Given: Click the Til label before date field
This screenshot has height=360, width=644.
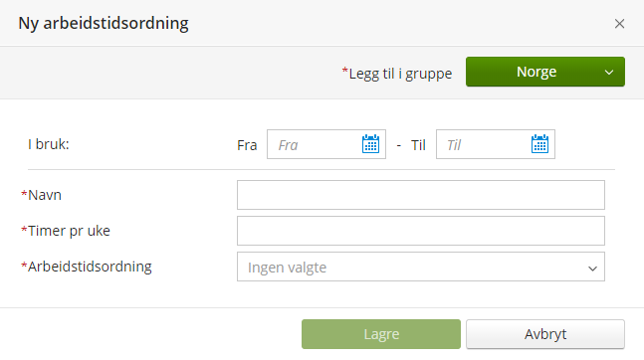Looking at the screenshot, I should (x=418, y=145).
